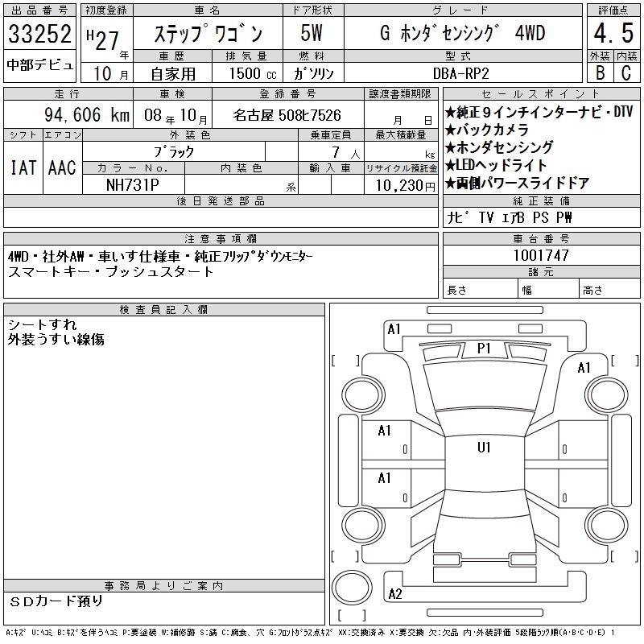
Task: Click the 中部デビュ label
Action: coord(39,65)
